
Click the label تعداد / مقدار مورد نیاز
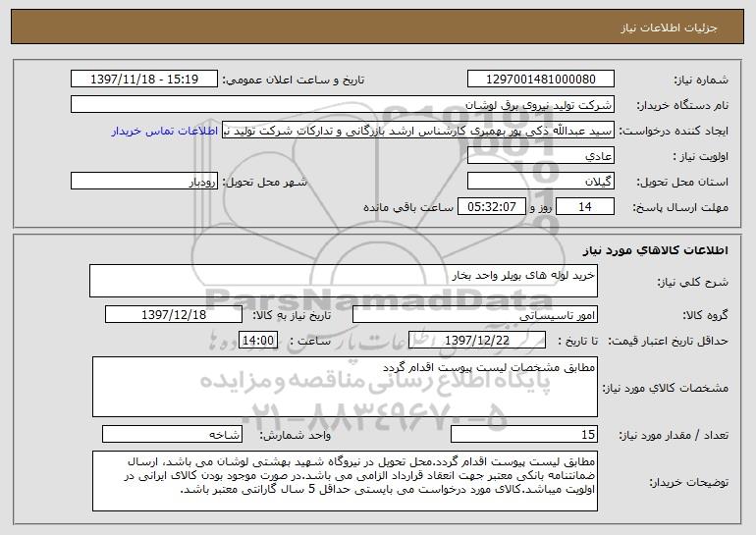coord(674,436)
